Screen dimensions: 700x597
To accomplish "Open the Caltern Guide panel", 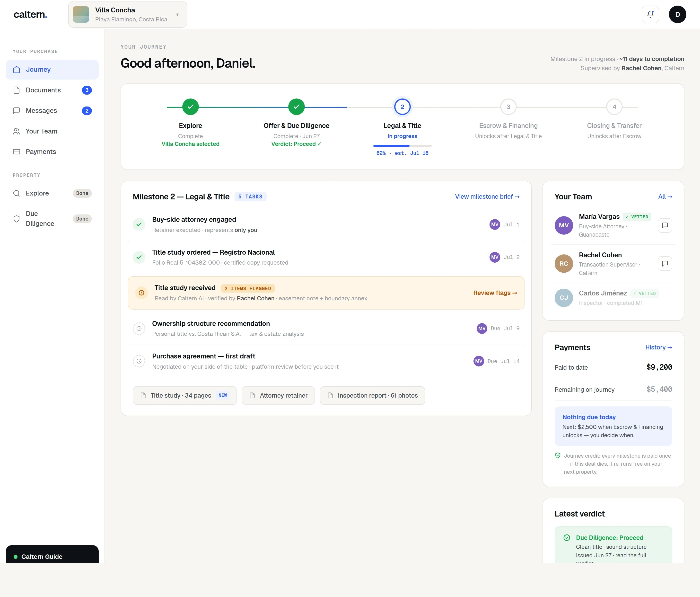I will pyautogui.click(x=52, y=554).
